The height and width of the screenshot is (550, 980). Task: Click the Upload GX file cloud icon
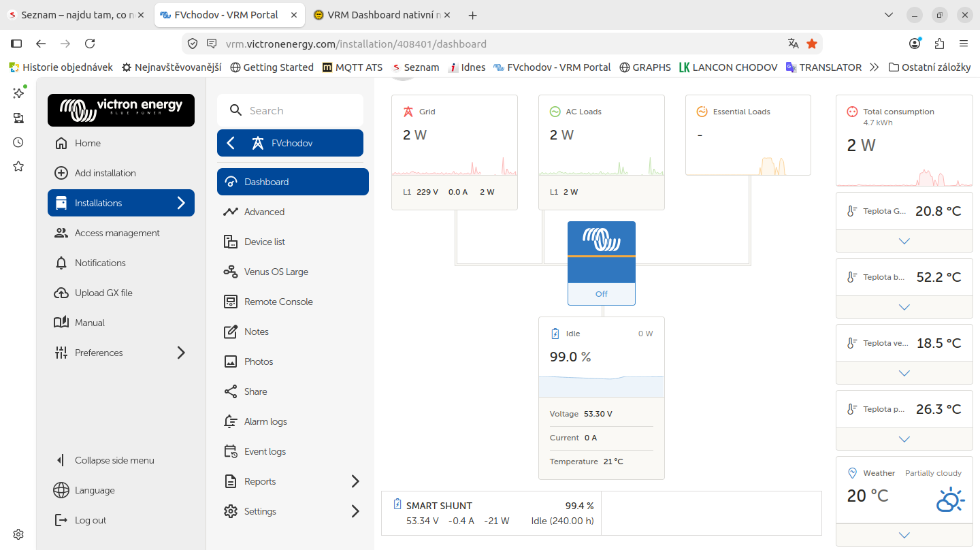point(61,293)
